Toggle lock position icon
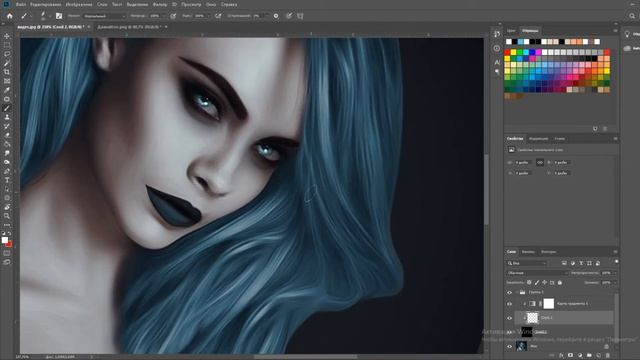Image resolution: width=640 pixels, height=360 pixels. click(x=544, y=282)
